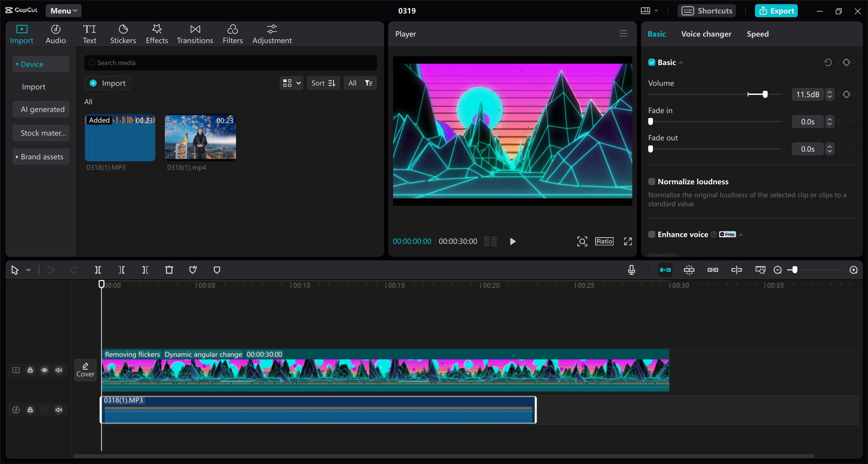Click the Split clip tool
Screen dimensions: 868x464
tap(98, 270)
